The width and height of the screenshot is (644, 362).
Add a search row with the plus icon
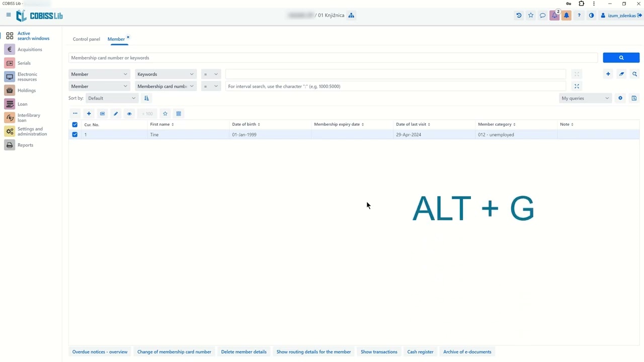pyautogui.click(x=608, y=74)
